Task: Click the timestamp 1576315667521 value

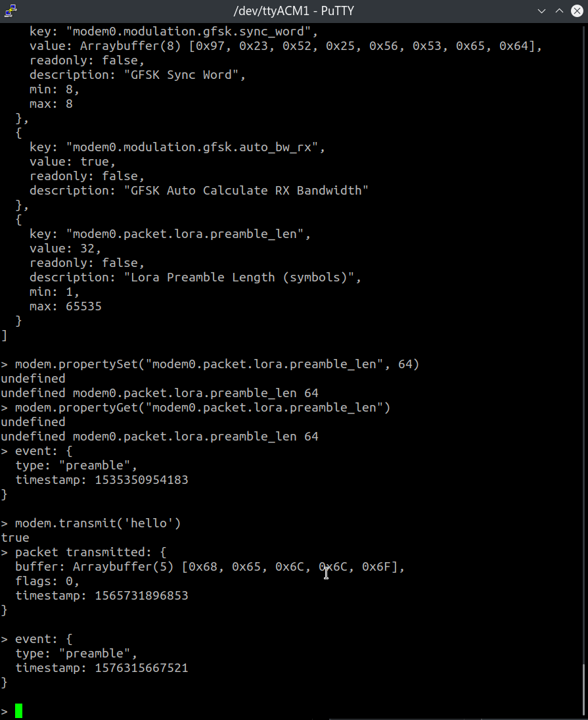Action: (x=141, y=667)
